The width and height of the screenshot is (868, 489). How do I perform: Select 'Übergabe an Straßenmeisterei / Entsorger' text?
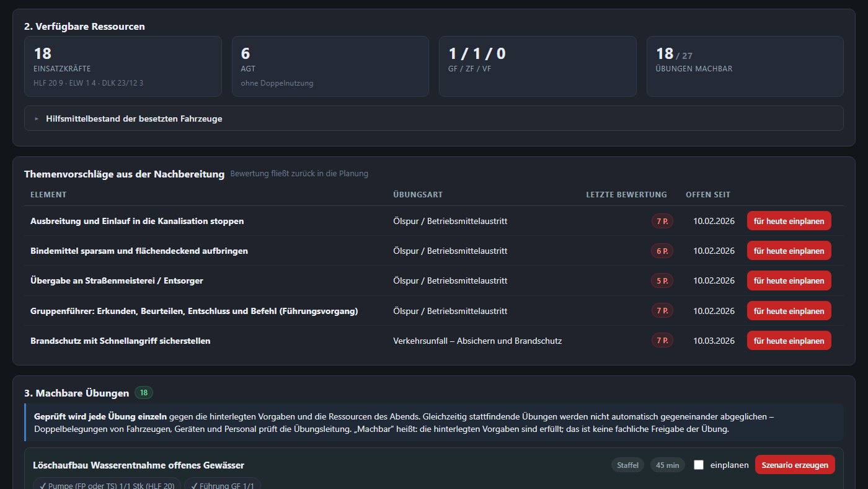pyautogui.click(x=117, y=280)
